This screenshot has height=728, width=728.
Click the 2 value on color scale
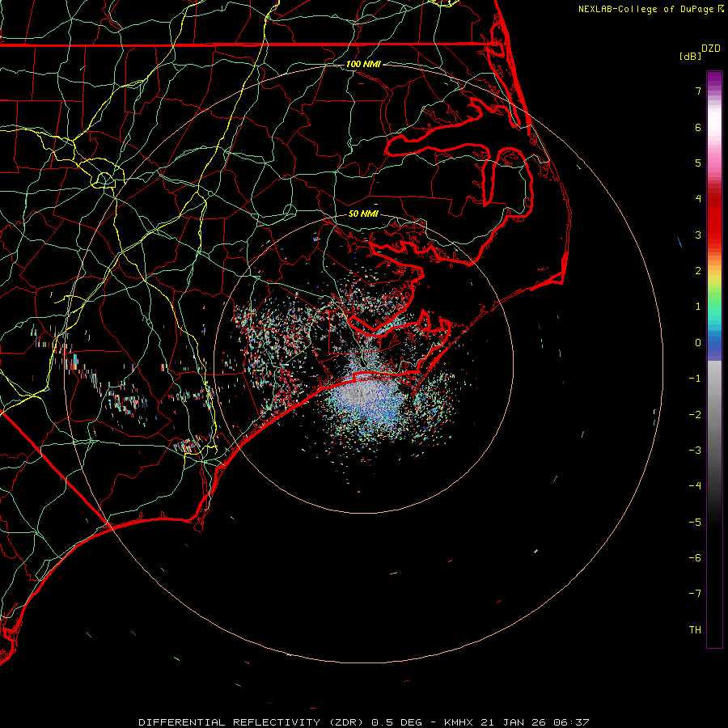coord(698,271)
